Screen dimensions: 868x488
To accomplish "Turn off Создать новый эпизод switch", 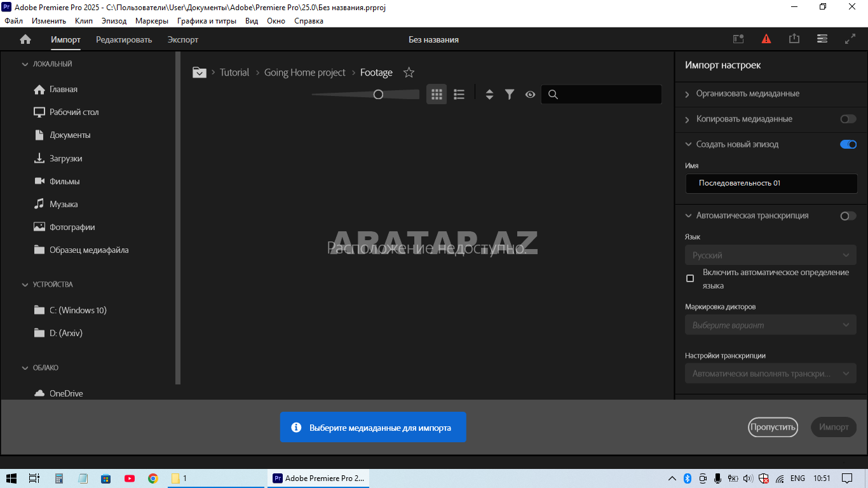I will tap(848, 144).
